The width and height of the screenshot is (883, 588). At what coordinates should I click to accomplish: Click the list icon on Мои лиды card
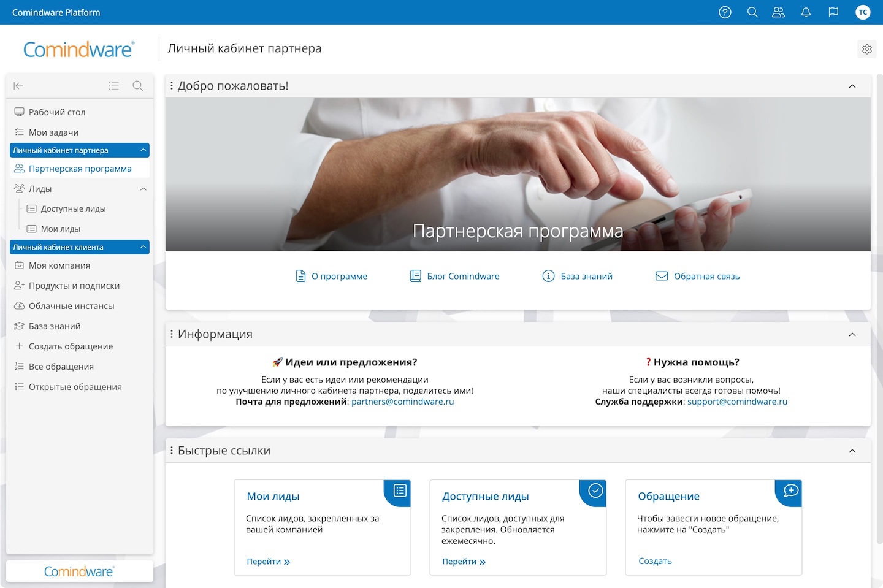coord(400,491)
